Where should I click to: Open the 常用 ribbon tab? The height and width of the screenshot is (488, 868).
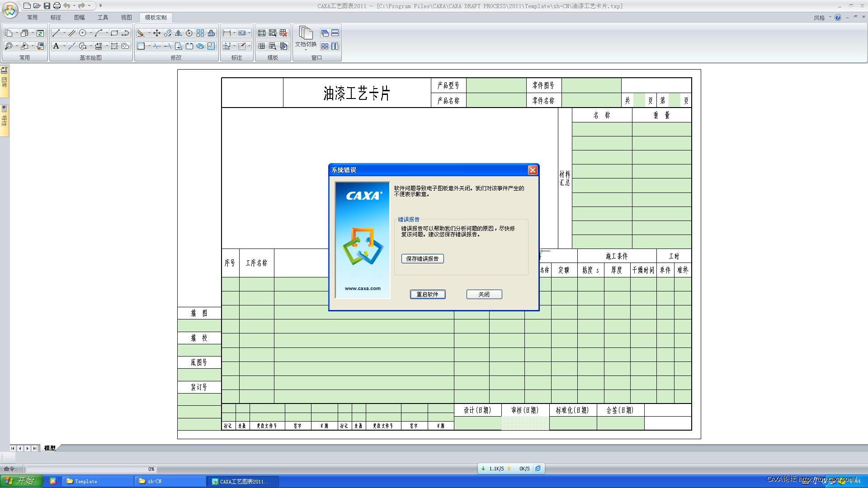pyautogui.click(x=32, y=18)
